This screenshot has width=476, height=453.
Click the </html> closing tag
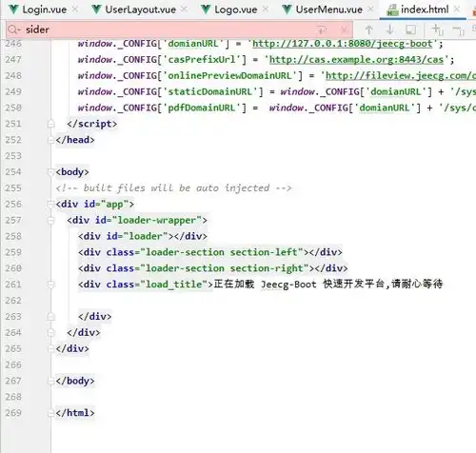point(75,413)
